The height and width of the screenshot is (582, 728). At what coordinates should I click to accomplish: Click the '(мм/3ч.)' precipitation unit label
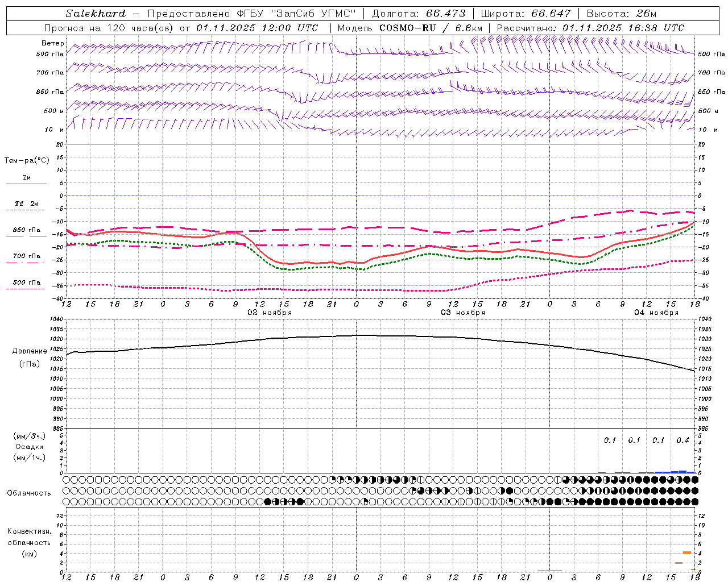[x=30, y=436]
